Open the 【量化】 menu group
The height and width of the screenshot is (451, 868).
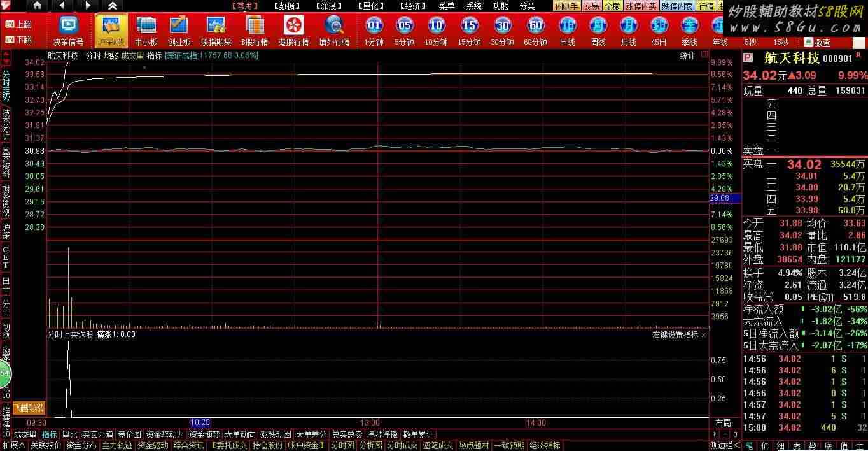click(x=370, y=6)
